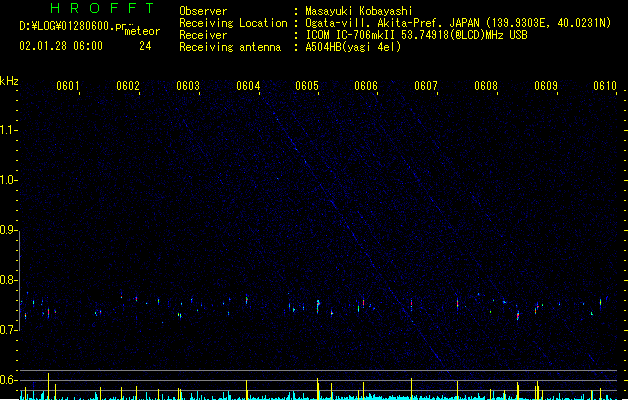629x400 pixels.
Task: Click the 0.7 kHz frequency axis label
Action: point(8,330)
